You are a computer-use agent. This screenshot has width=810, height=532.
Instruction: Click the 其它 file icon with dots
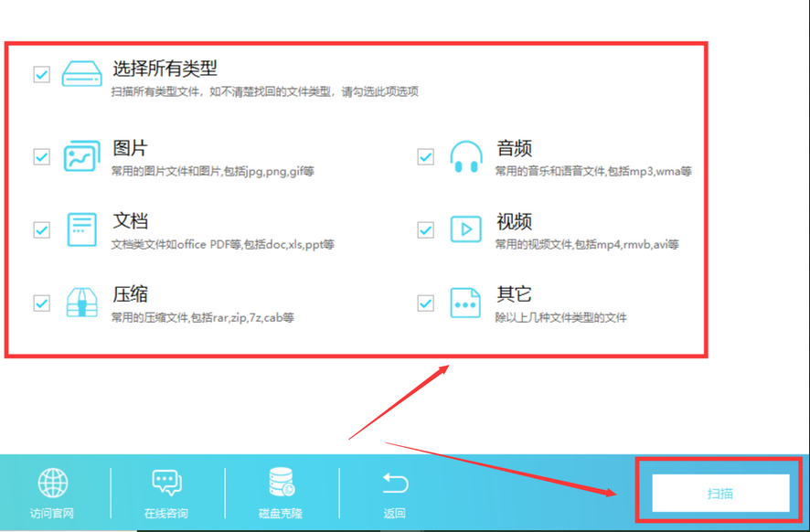[465, 302]
